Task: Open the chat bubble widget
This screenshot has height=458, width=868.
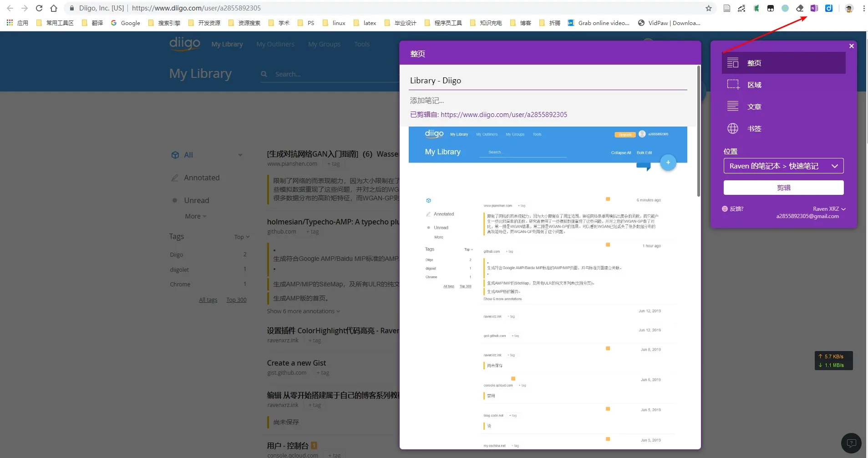Action: pos(851,443)
